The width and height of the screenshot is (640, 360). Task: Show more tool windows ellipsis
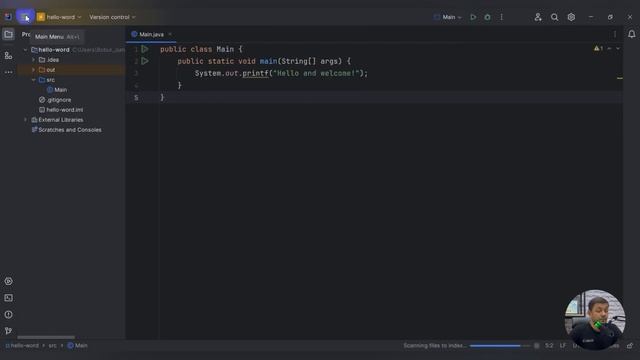(8, 72)
